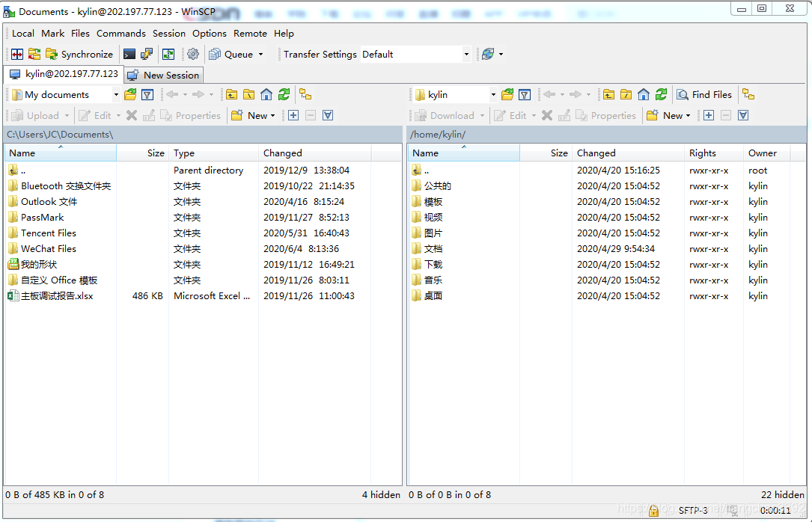This screenshot has width=812, height=522.
Task: Open a terminal with the console icon
Action: click(129, 53)
